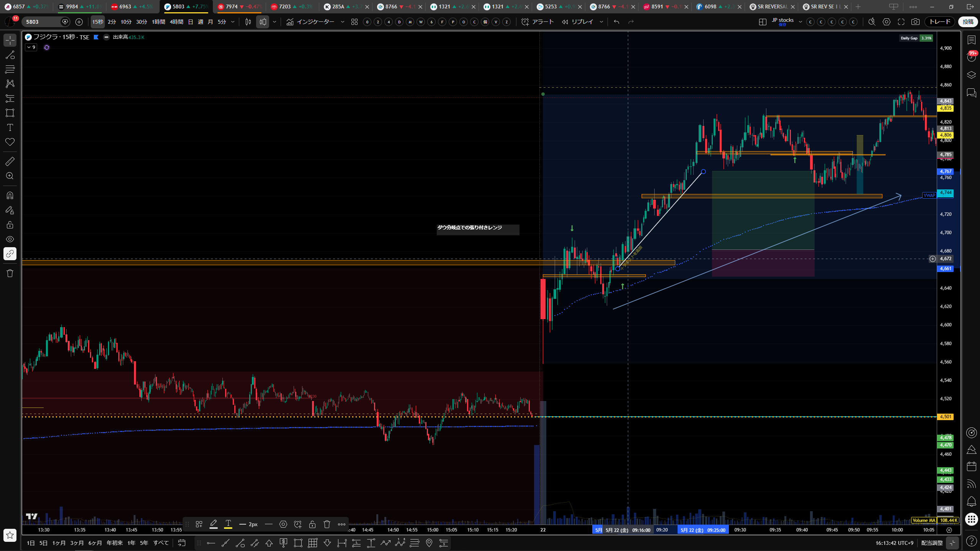Screen dimensions: 980x551
Task: Select the Text tool in left toolbar
Action: (x=10, y=127)
